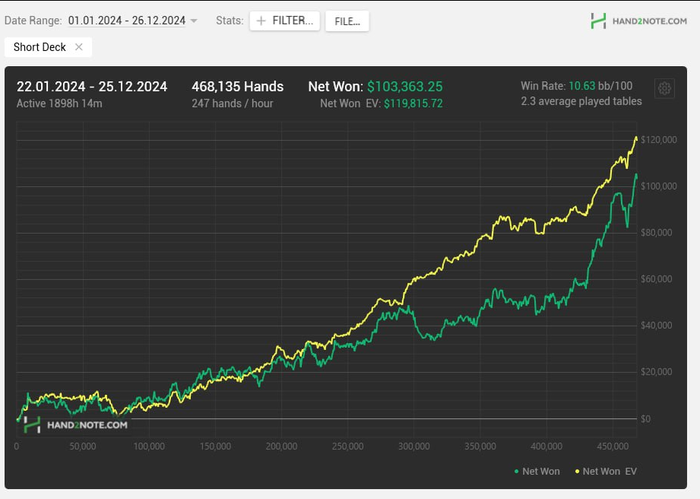Click the 22.01.2024 - 25.12.2024 period text

point(92,86)
